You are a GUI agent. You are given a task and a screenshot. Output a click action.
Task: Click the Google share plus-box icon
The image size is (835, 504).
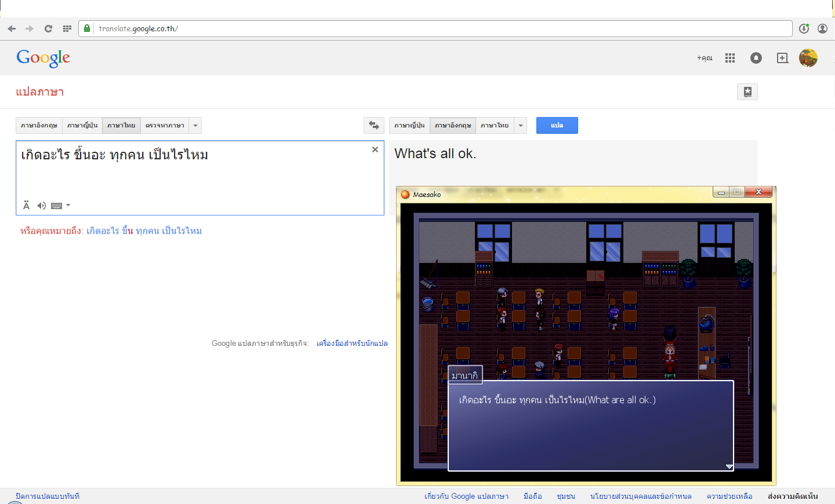782,58
